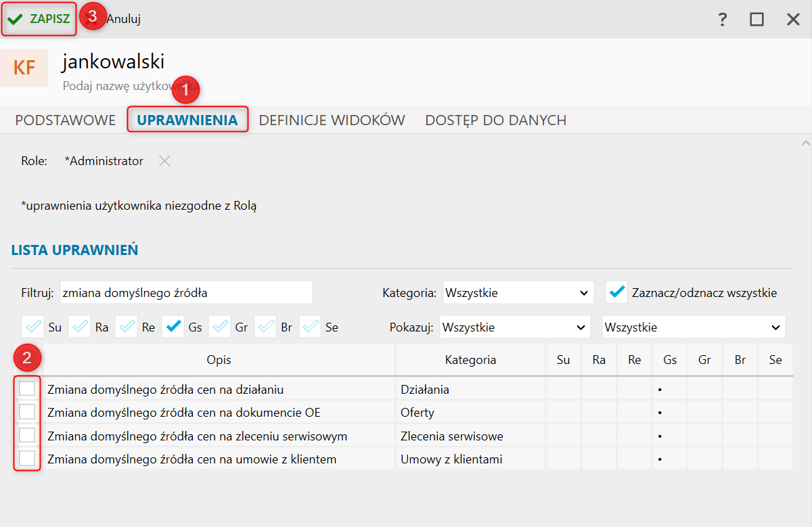Click the KF user avatar
Image resolution: width=812 pixels, height=527 pixels.
(24, 68)
